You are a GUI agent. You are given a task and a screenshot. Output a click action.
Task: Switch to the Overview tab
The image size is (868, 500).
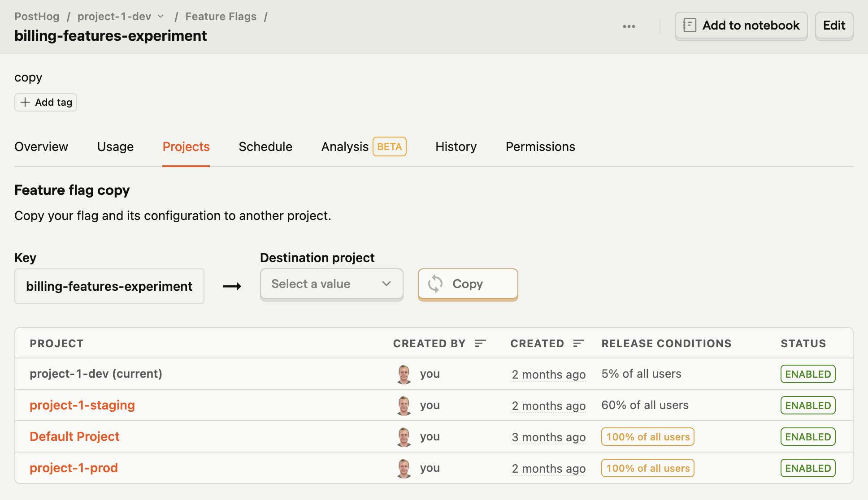(x=41, y=146)
